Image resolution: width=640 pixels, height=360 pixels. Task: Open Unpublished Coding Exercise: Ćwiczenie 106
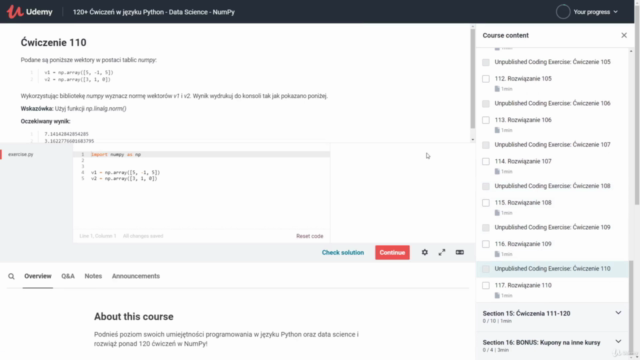[552, 103]
